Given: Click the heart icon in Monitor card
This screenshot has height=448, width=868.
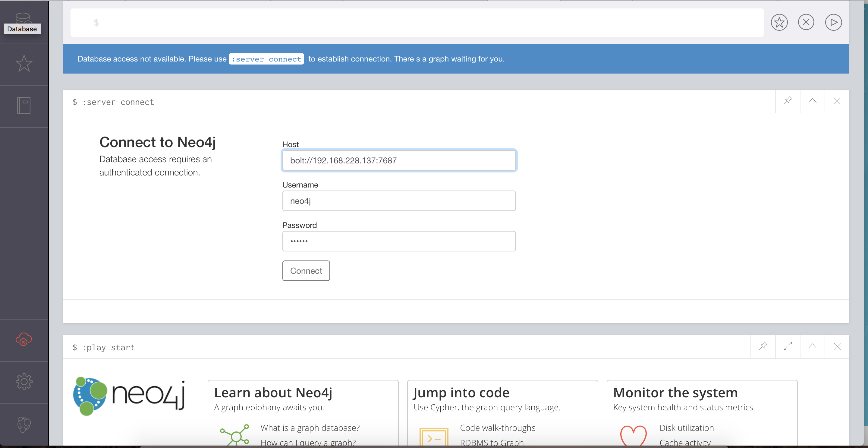Looking at the screenshot, I should click(634, 436).
